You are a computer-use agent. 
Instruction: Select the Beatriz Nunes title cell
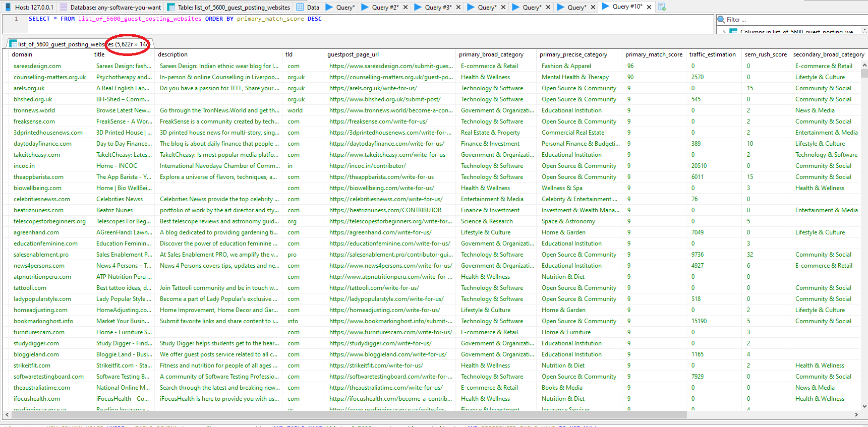pyautogui.click(x=124, y=210)
